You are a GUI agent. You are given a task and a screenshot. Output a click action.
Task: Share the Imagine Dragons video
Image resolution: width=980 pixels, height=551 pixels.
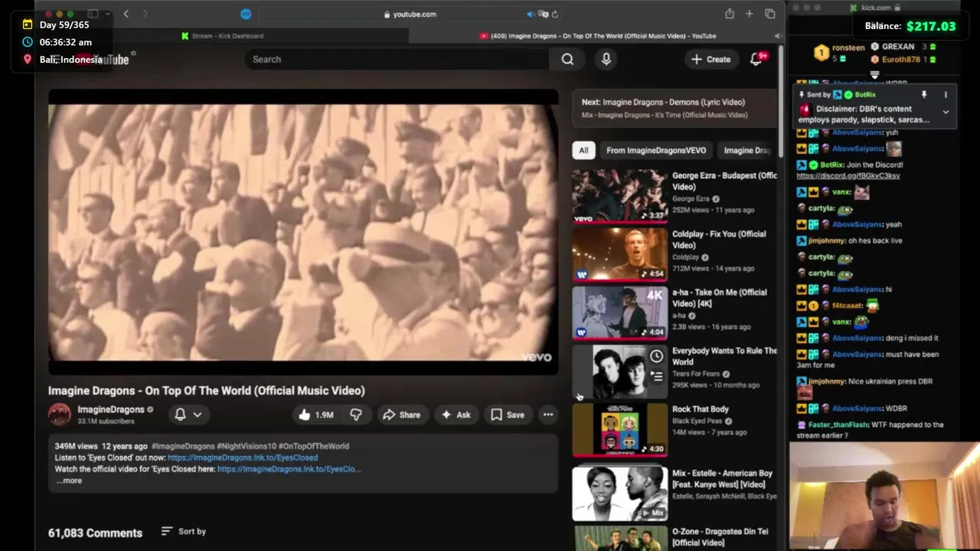(401, 415)
